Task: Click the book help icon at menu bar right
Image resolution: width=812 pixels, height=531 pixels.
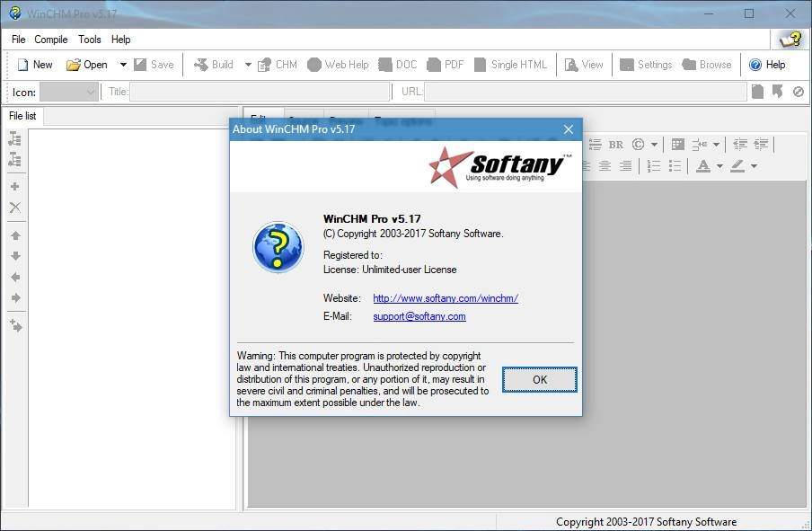Action: click(790, 40)
